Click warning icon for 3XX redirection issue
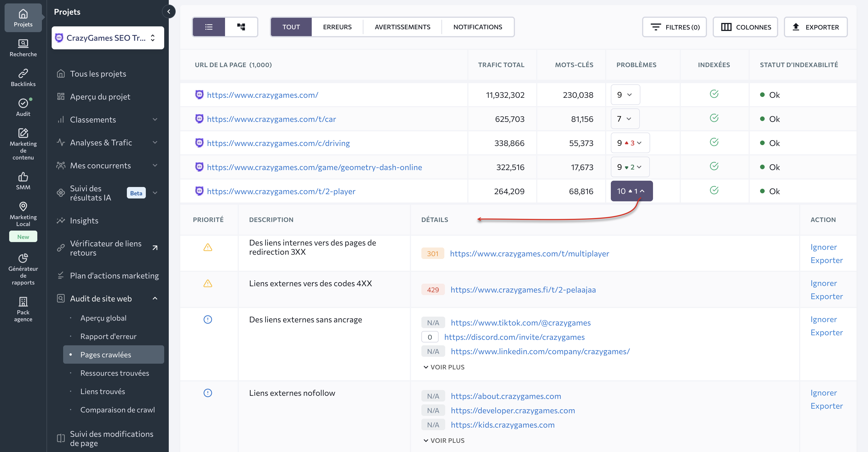Viewport: 868px width, 452px height. pos(208,248)
